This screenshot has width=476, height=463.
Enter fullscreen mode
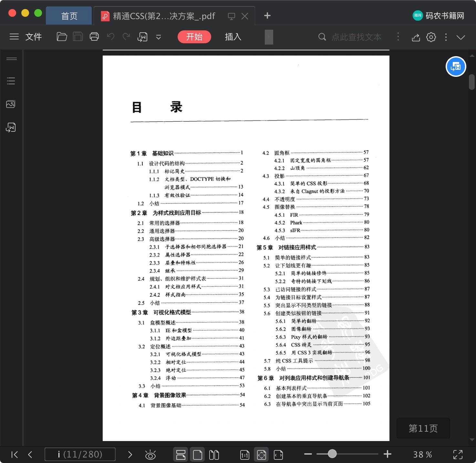pyautogui.click(x=458, y=454)
